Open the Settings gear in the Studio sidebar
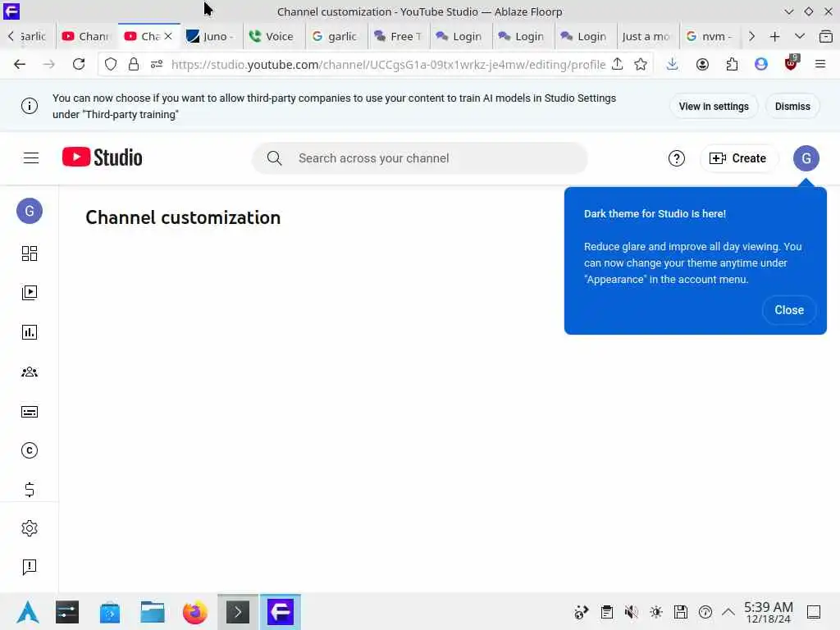This screenshot has width=840, height=630. 30,528
